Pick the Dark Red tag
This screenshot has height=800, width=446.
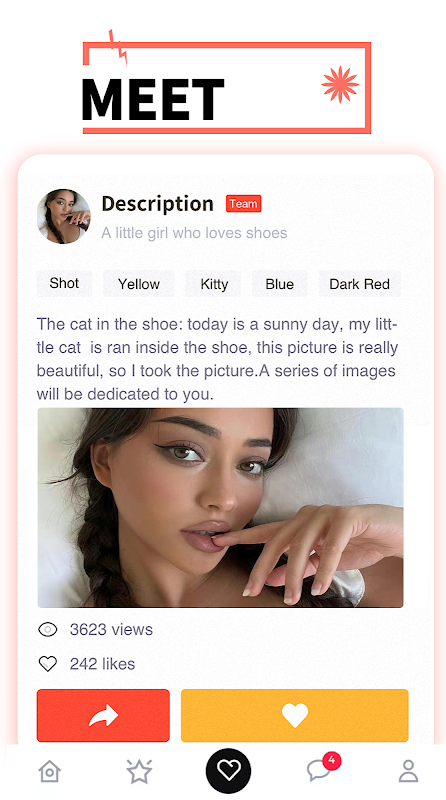point(360,284)
